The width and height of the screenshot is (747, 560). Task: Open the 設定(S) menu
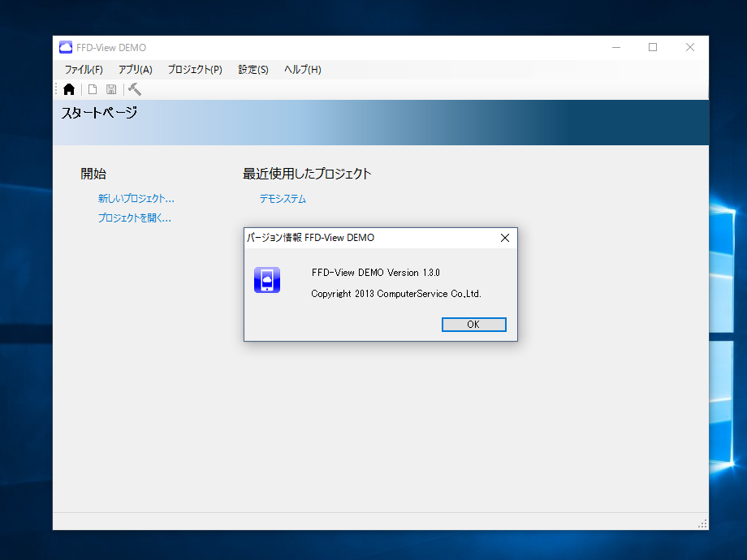pyautogui.click(x=253, y=70)
